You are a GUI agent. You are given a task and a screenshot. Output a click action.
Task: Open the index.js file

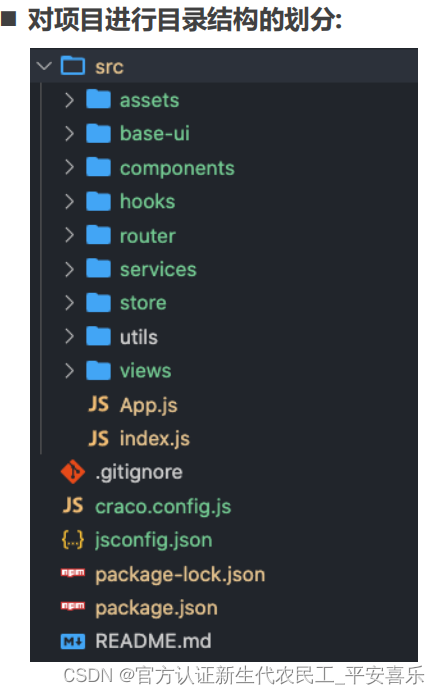tap(224, 438)
